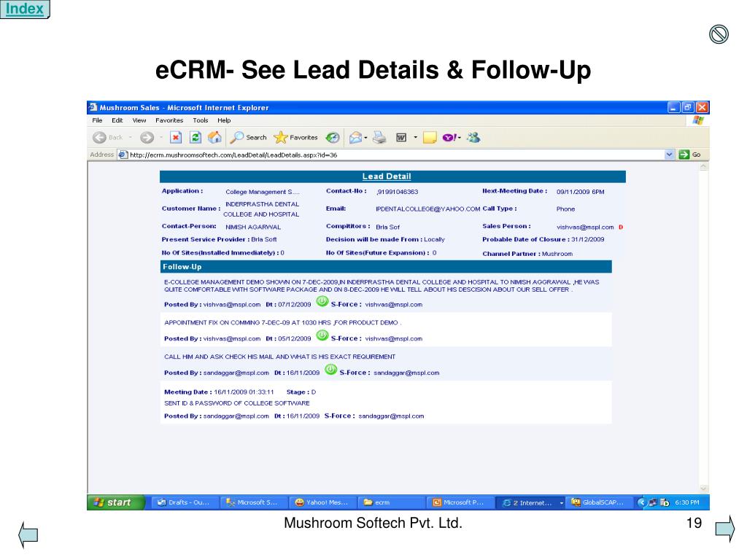Go to the Home page via the house icon
The image size is (747, 560).
click(x=214, y=138)
